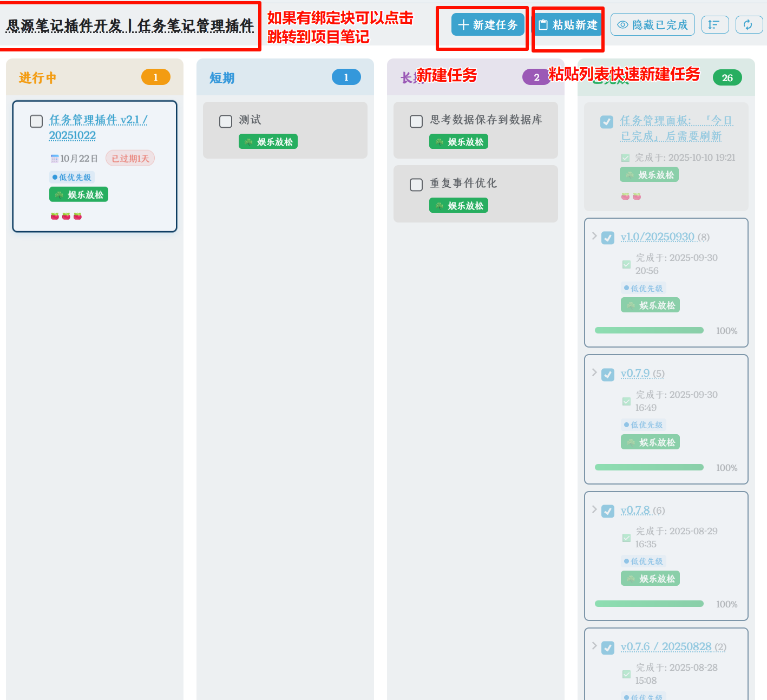Click the sort tasks icon button

714,25
